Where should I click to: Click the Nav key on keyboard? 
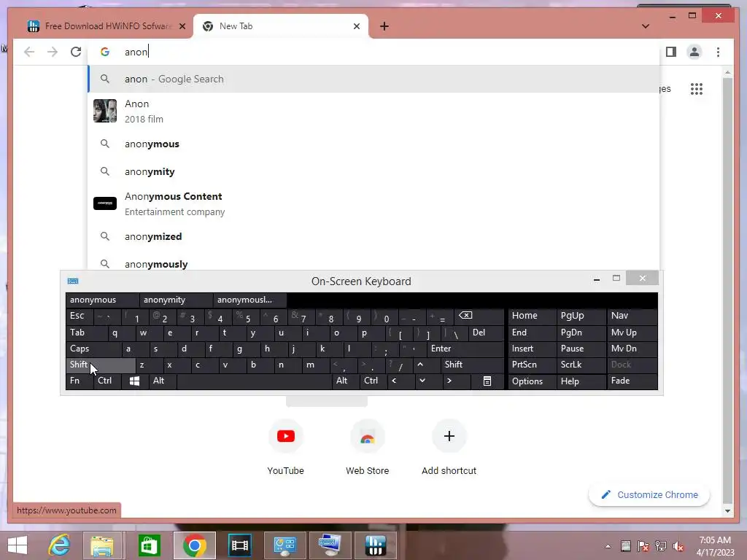(632, 316)
